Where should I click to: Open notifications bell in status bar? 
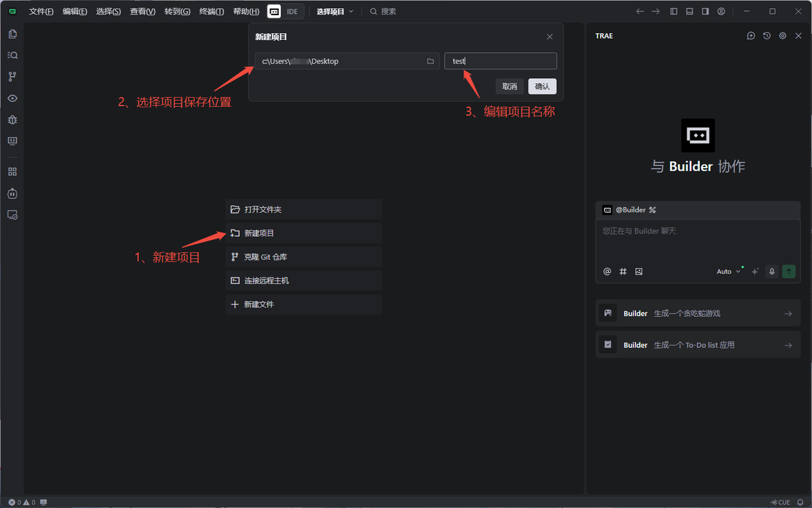pyautogui.click(x=801, y=502)
